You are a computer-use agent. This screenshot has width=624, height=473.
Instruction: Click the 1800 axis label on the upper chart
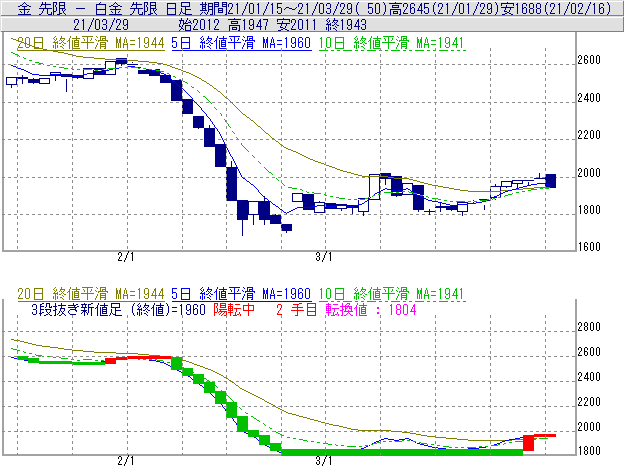pyautogui.click(x=589, y=210)
